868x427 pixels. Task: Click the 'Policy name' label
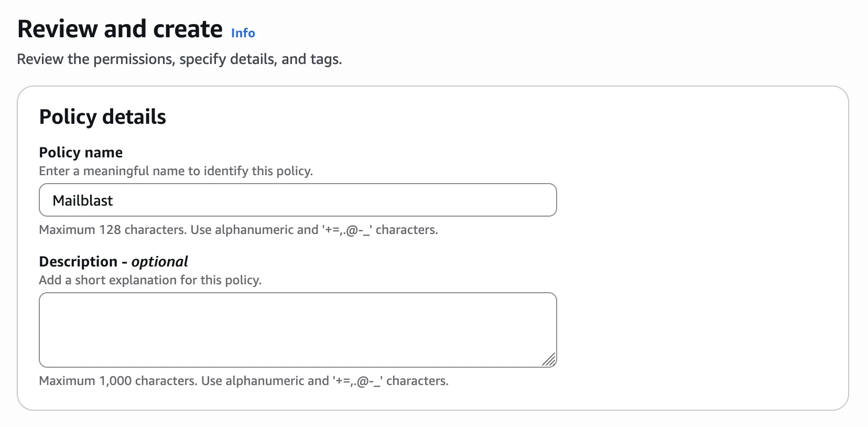tap(81, 152)
